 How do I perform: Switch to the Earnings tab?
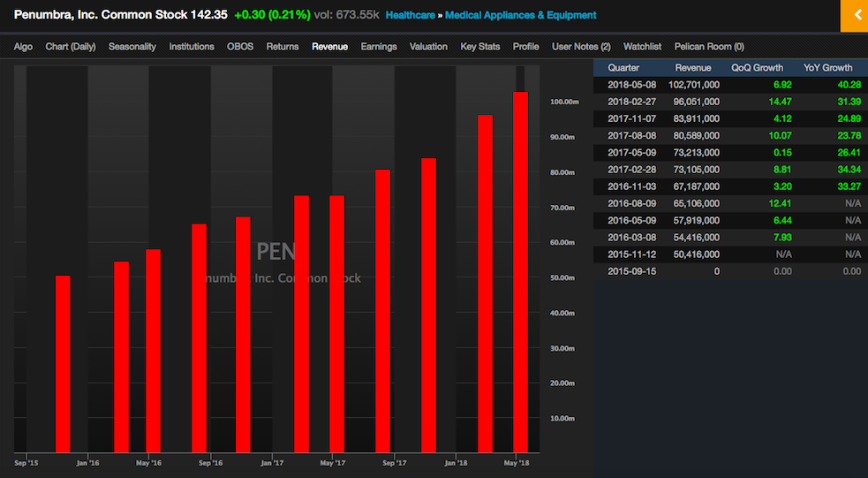(x=379, y=47)
